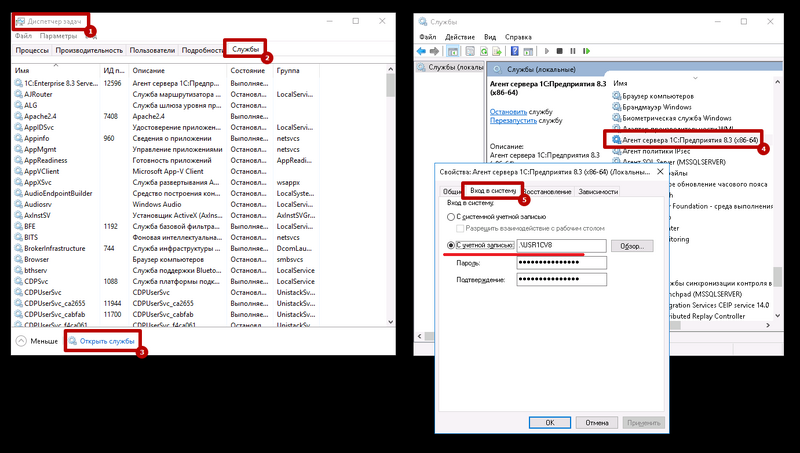The height and width of the screenshot is (453, 800).
Task: Sort Services window list by Имя column
Action: tap(620, 83)
